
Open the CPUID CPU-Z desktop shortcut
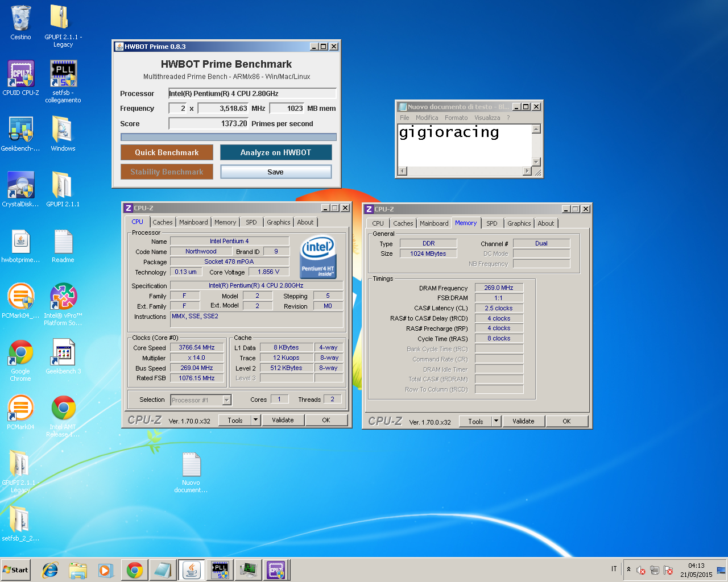(x=20, y=78)
